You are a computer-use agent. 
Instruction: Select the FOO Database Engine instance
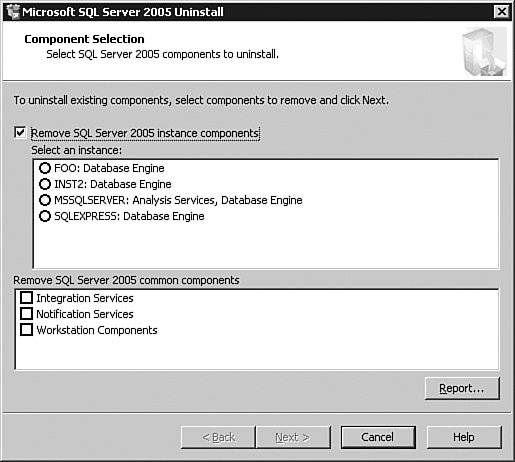tap(45, 168)
